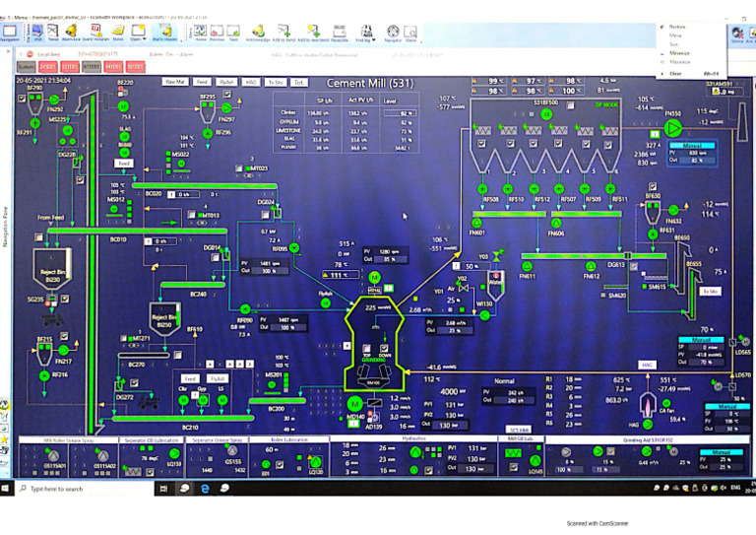The height and width of the screenshot is (535, 756).
Task: Choose Restore from window menu
Action: point(677,27)
